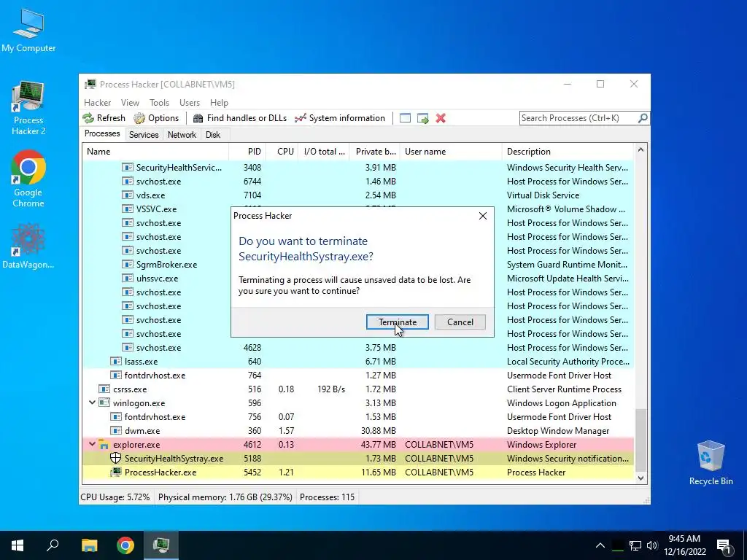Click the explorer.exe folder icon

[x=104, y=444]
